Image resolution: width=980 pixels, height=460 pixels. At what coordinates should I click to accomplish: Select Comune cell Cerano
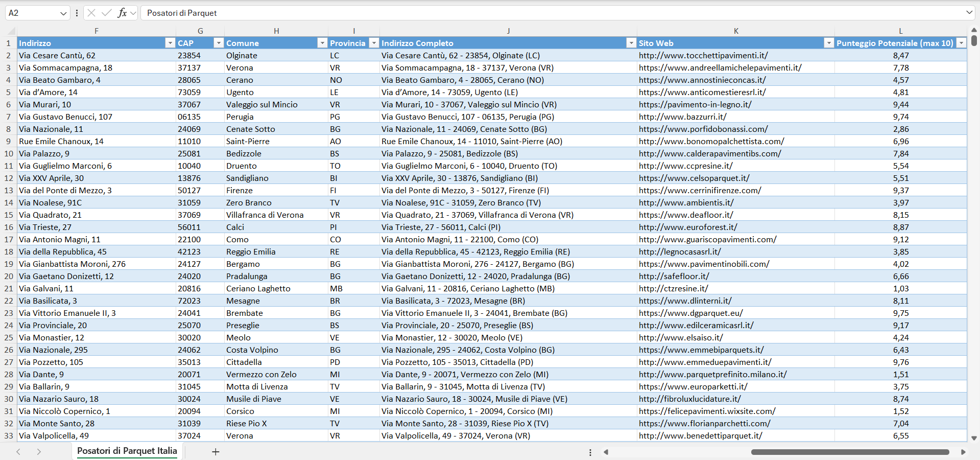pos(276,80)
